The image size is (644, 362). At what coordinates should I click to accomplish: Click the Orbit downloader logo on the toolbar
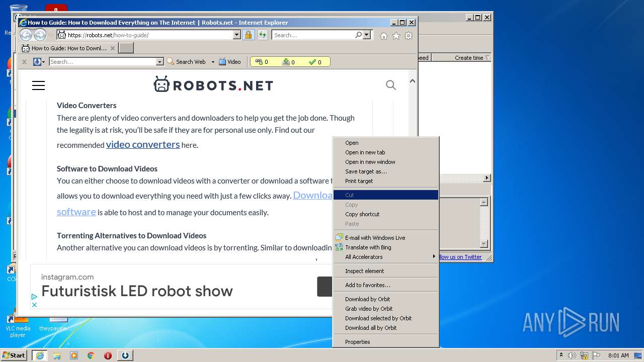(37, 62)
